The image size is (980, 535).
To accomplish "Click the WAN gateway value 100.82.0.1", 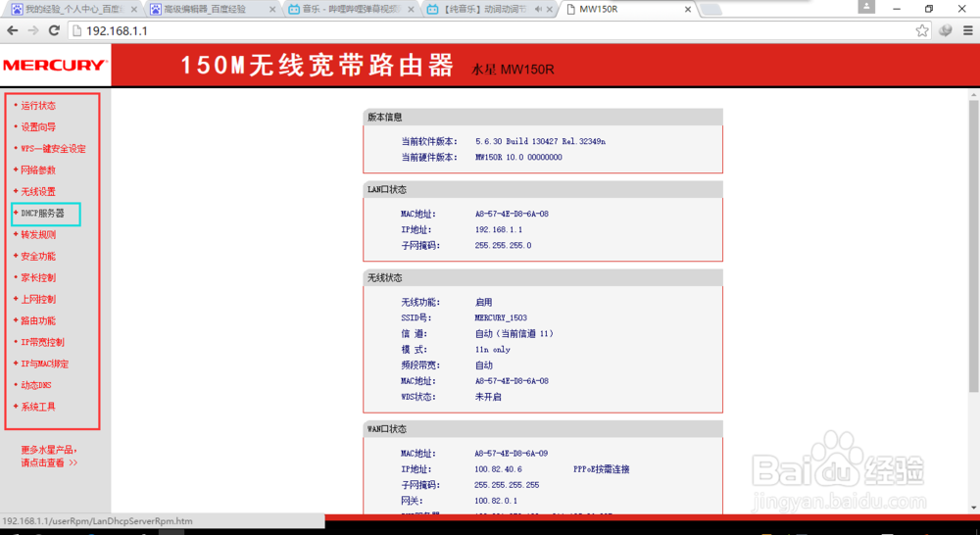I will (x=496, y=501).
